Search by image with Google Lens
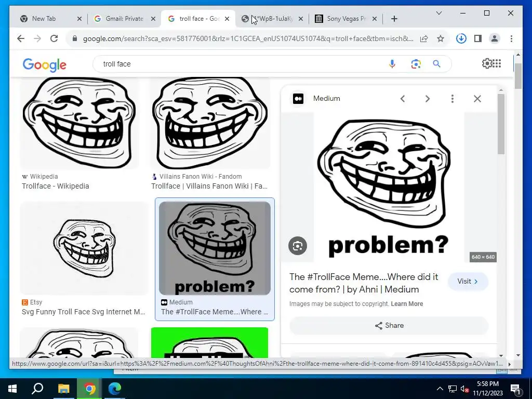Image resolution: width=532 pixels, height=399 pixels. click(x=416, y=64)
